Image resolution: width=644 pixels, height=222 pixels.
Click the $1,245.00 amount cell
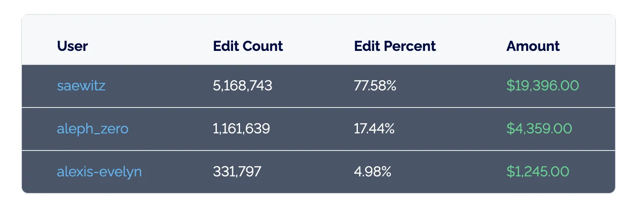pyautogui.click(x=538, y=172)
